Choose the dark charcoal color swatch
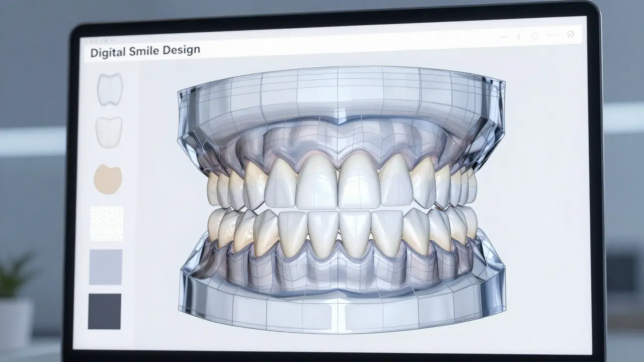Viewport: 644px width, 362px height. pyautogui.click(x=105, y=311)
